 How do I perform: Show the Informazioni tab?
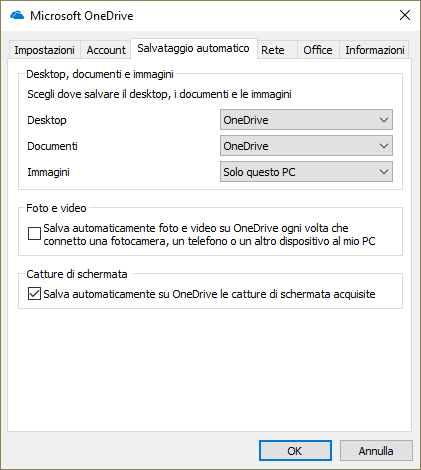tap(375, 50)
